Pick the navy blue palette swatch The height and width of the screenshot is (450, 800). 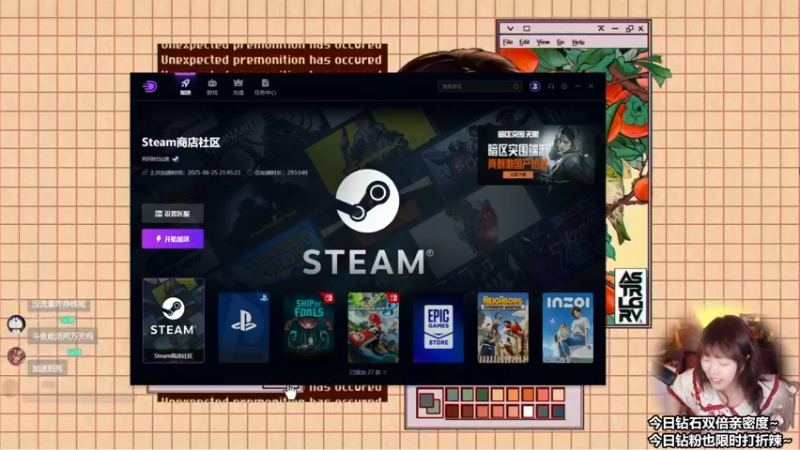(558, 411)
